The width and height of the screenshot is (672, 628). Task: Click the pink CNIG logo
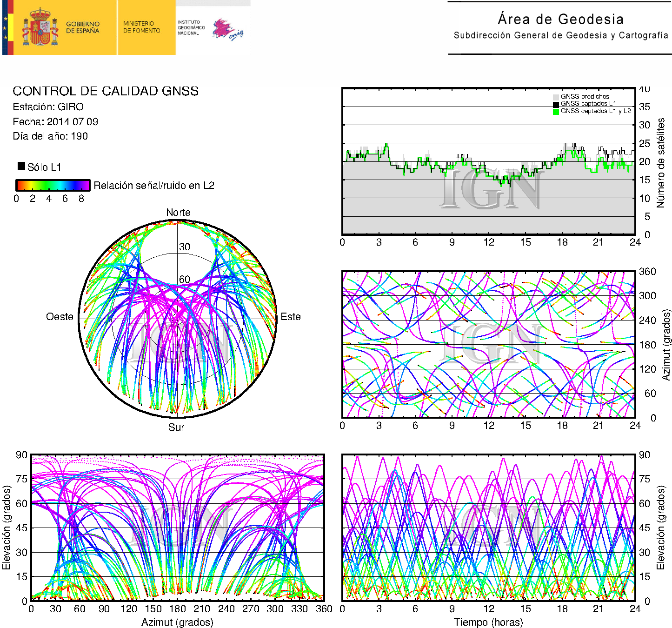227,29
